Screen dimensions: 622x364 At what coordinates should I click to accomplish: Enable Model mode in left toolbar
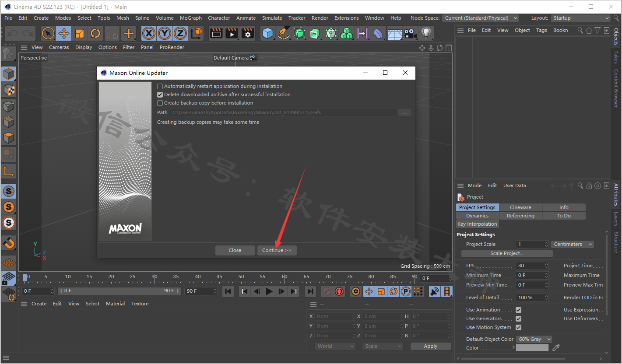pos(9,74)
